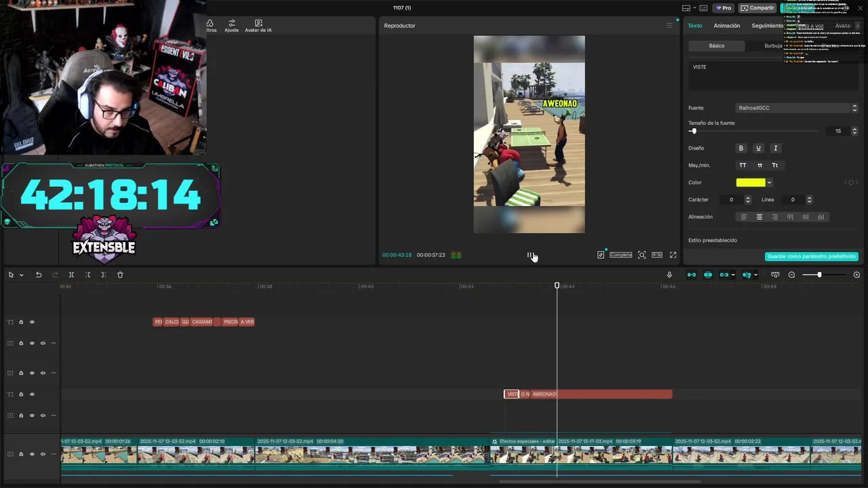Open the layout switcher icon
This screenshot has height=488, width=868.
pos(686,8)
